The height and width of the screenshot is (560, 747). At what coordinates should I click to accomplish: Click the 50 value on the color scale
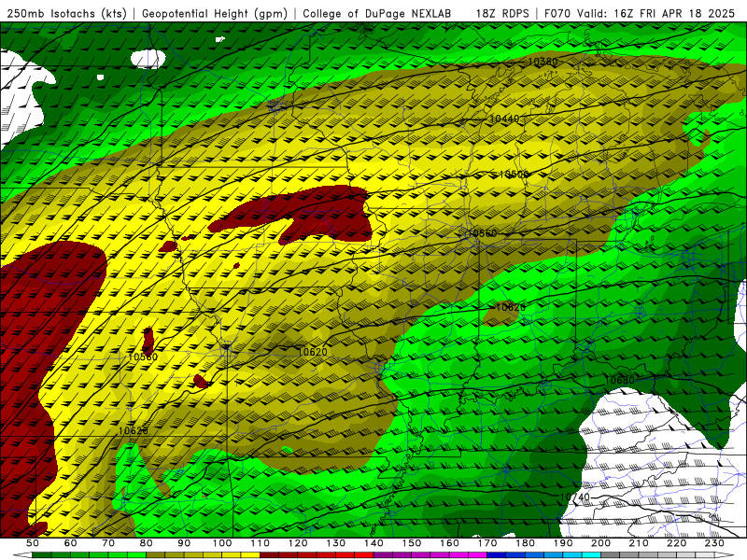pyautogui.click(x=33, y=543)
